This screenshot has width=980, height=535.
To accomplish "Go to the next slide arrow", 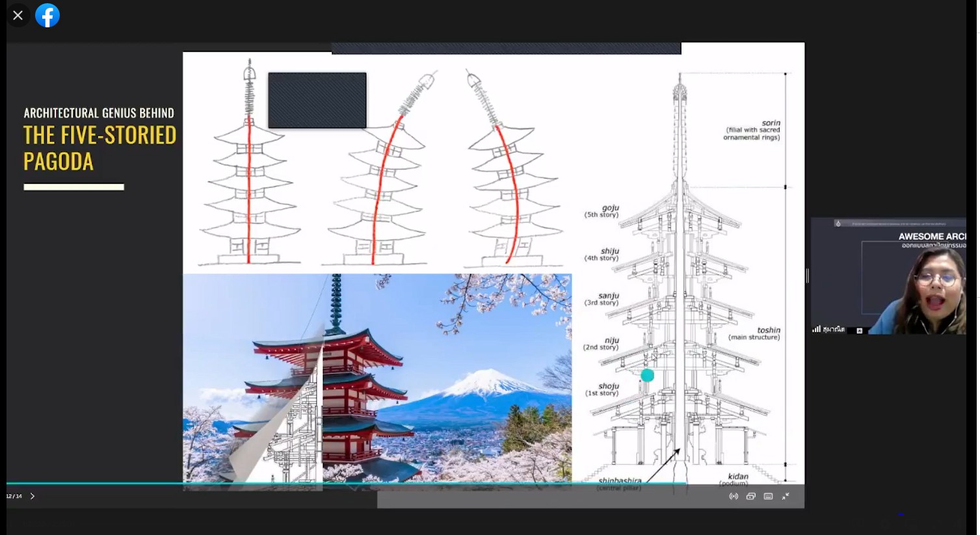I will [x=33, y=496].
